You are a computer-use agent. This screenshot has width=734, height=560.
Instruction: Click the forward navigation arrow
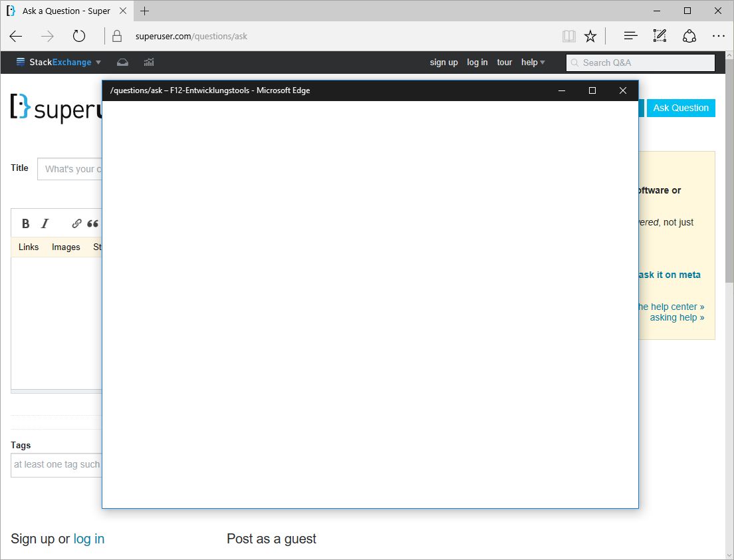coord(47,36)
